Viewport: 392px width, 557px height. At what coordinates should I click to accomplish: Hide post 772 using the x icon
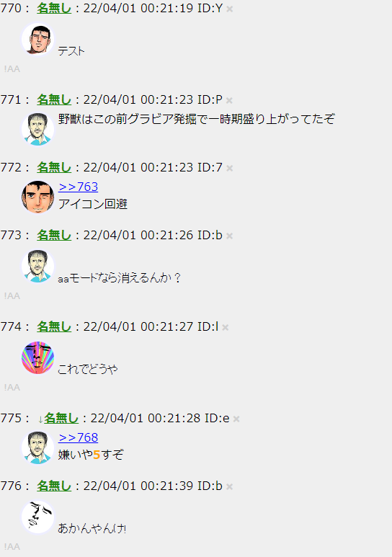point(230,168)
